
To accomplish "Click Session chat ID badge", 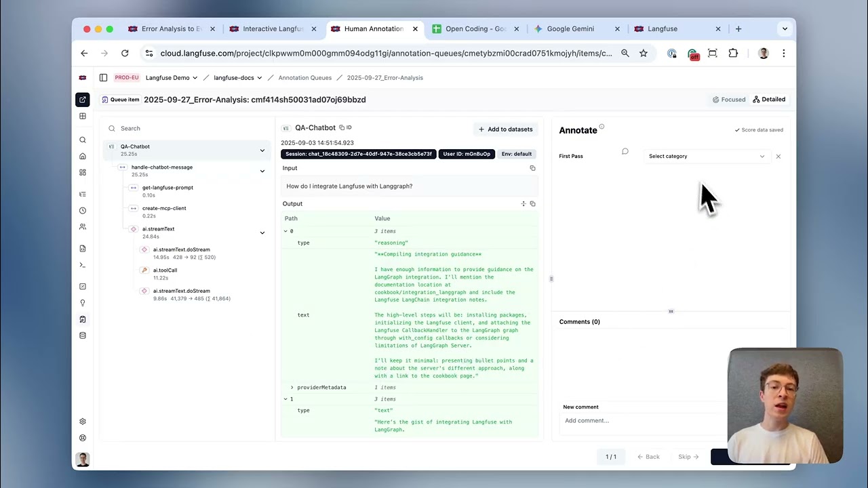I will coord(358,154).
